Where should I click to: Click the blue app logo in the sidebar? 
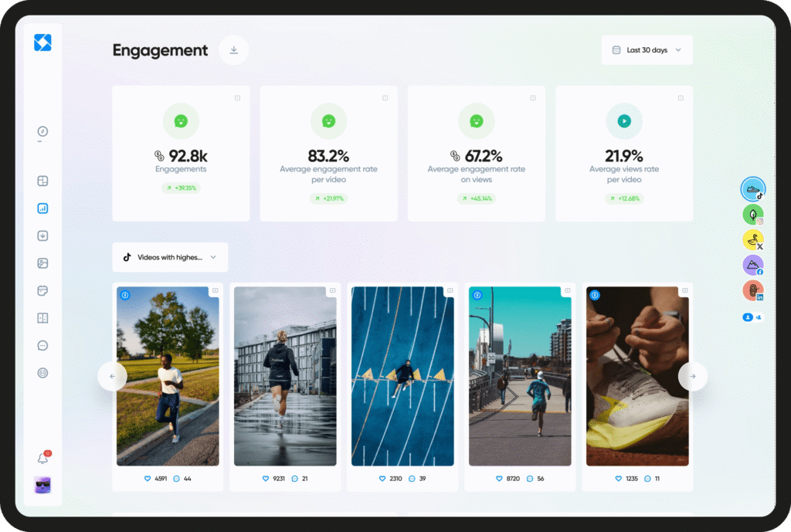point(43,42)
